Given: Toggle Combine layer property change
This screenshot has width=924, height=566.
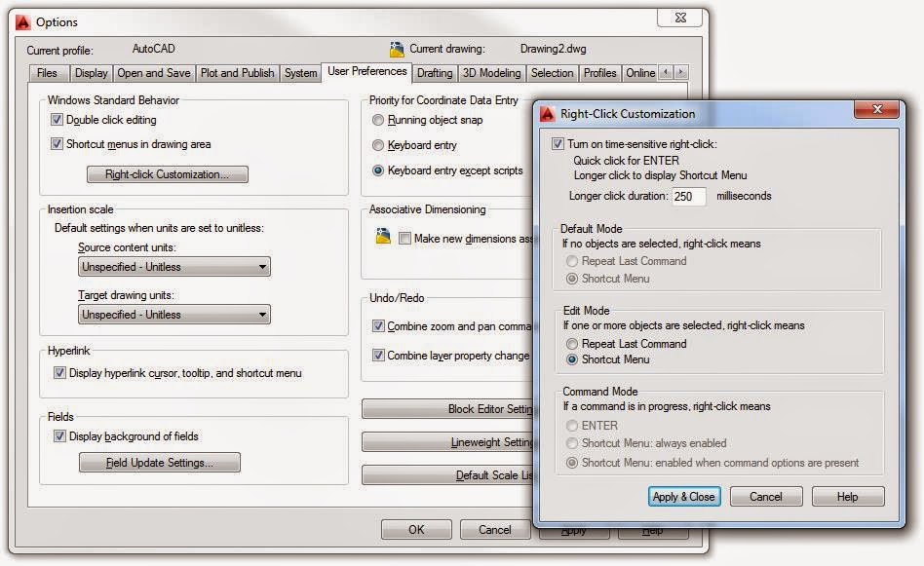Looking at the screenshot, I should pyautogui.click(x=378, y=356).
